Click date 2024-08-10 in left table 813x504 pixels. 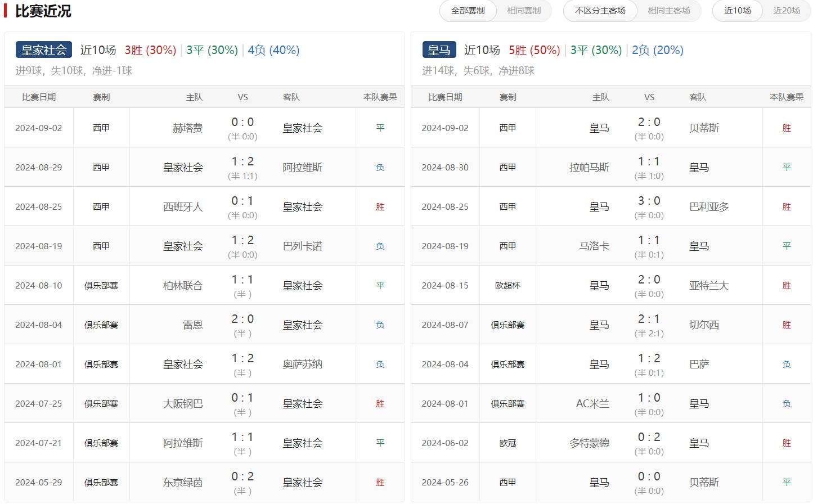click(39, 286)
